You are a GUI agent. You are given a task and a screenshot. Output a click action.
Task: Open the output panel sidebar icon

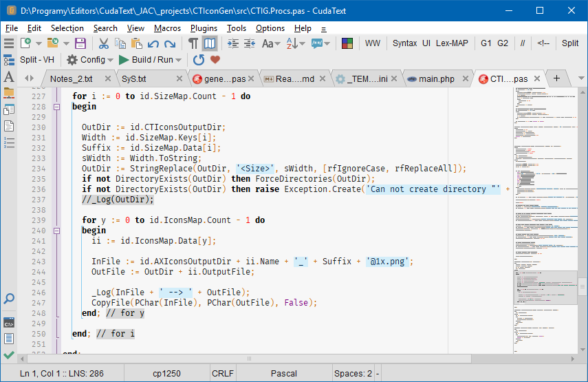tap(9, 339)
